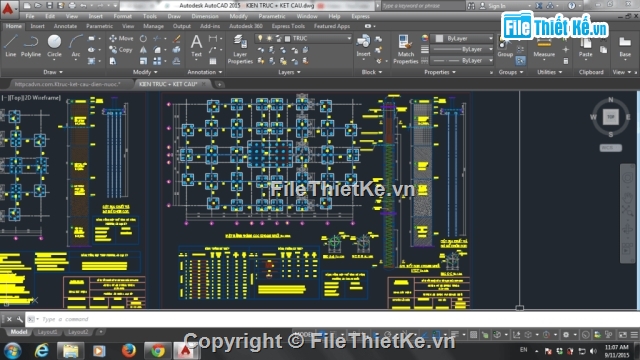Click the Match Properties tool
The width and height of the screenshot is (640, 360).
pyautogui.click(x=405, y=49)
